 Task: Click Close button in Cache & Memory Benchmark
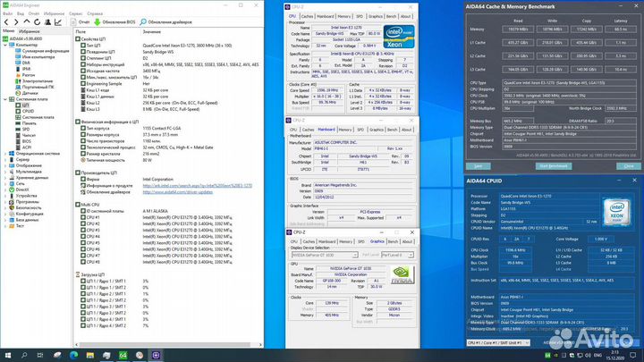[x=629, y=166]
